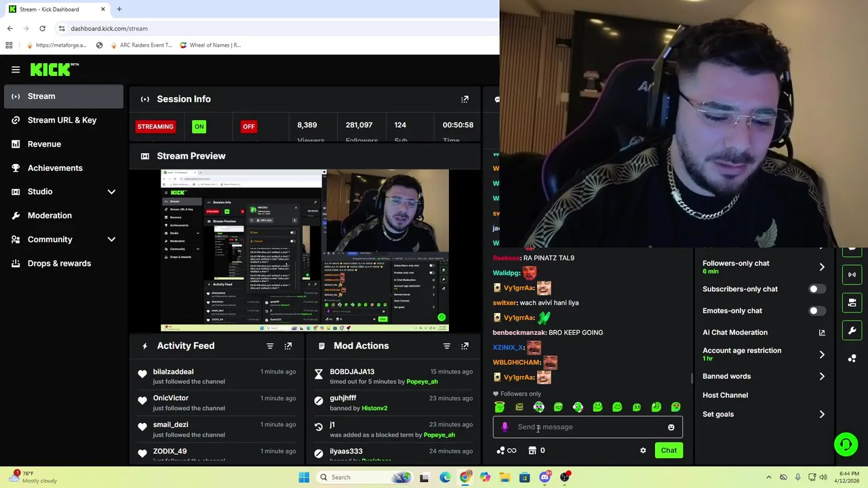Open Banned words chevron
Screen dimensions: 868x488
click(x=822, y=376)
